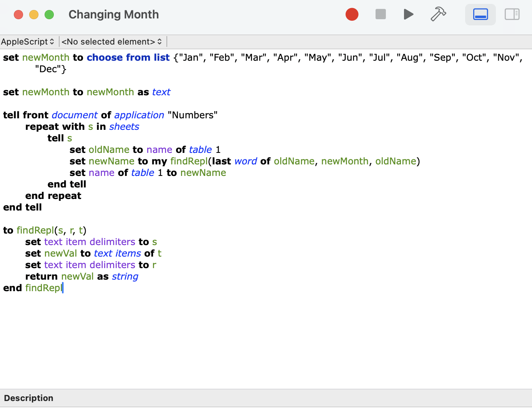Click the 'to findRepl(s, r, t)' handler line
The image size is (532, 411).
[45, 230]
